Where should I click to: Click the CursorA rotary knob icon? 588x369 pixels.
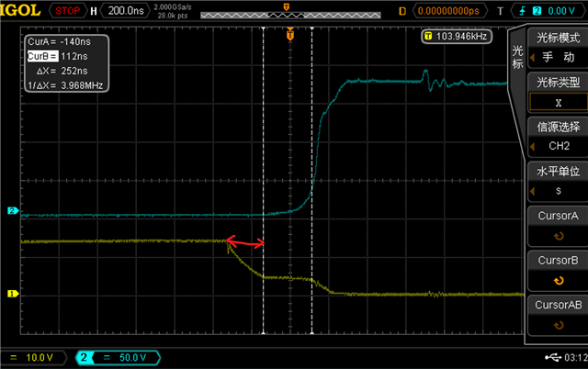point(559,236)
